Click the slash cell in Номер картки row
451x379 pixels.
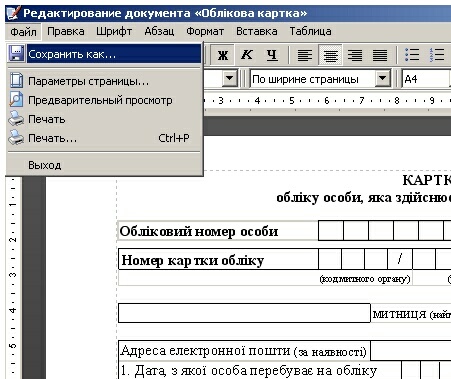(400, 259)
